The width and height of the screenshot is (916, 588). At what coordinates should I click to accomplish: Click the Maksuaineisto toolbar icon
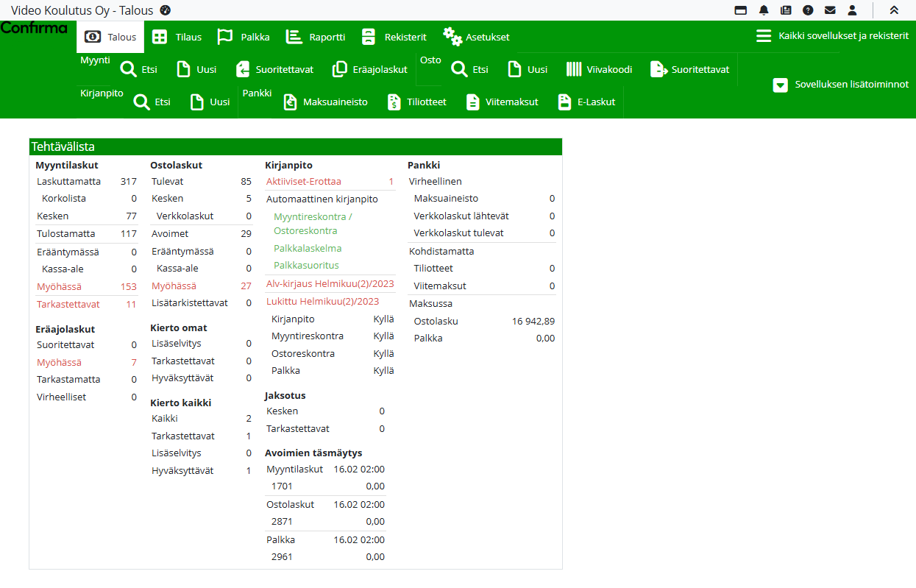325,102
